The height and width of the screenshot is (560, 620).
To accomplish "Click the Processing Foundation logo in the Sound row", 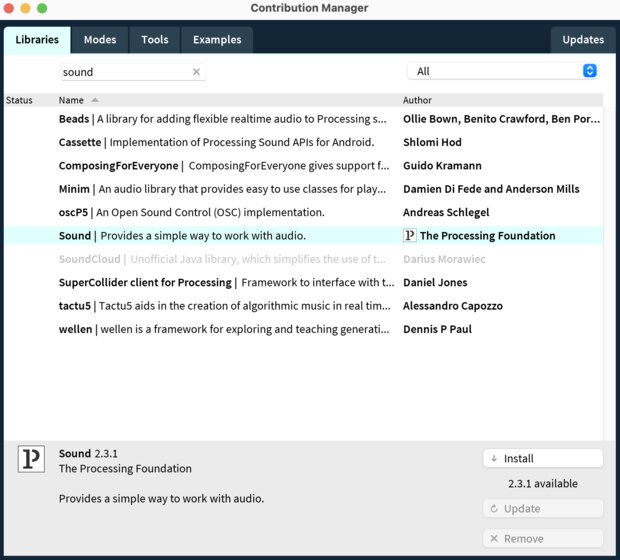I will (409, 236).
